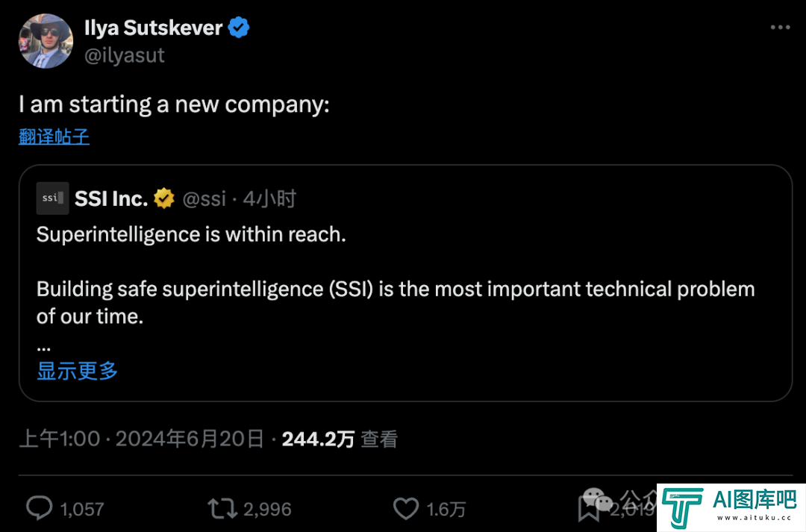
Task: Click Ilya Sutskever's blue verified badge
Action: pos(239,28)
